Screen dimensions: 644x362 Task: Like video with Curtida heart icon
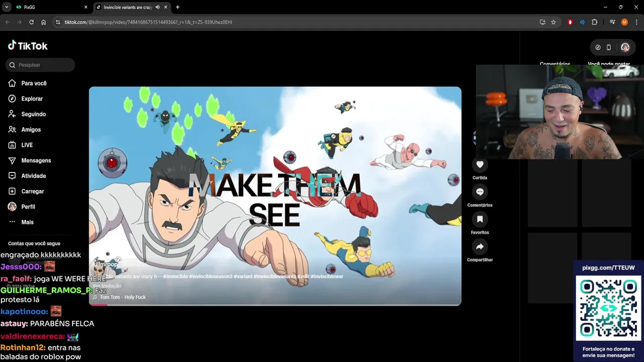(480, 164)
